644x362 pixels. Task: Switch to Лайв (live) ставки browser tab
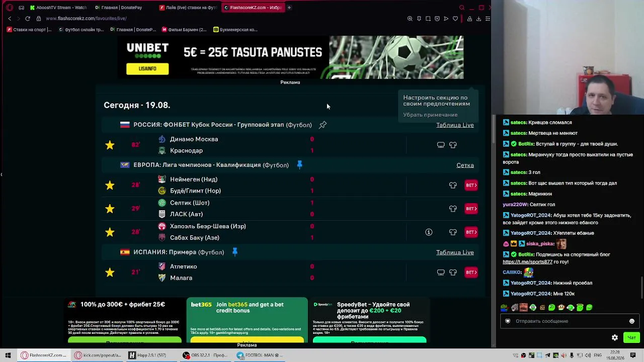tap(188, 8)
